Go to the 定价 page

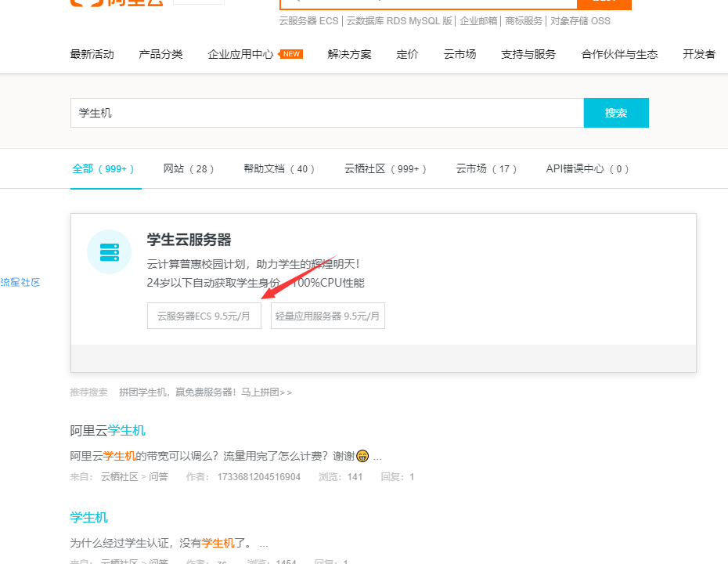[407, 54]
